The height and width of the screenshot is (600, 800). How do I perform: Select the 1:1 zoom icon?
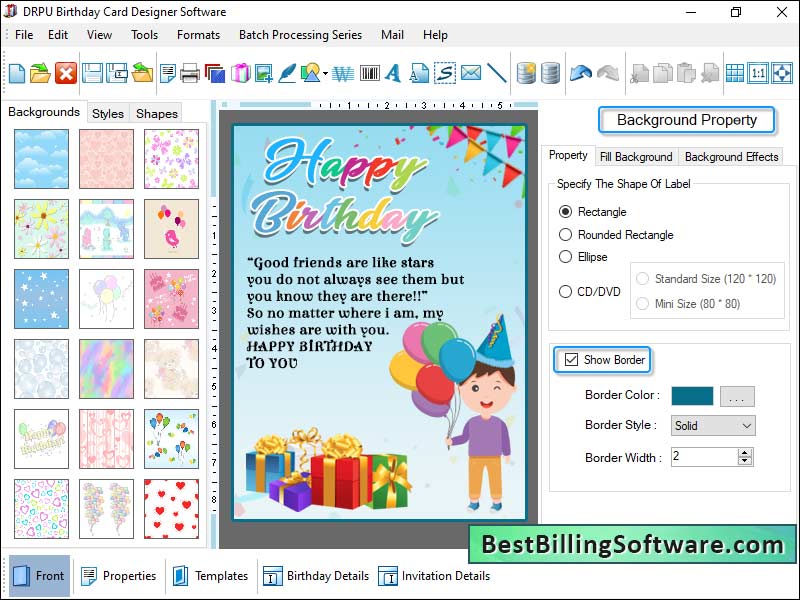[x=757, y=72]
